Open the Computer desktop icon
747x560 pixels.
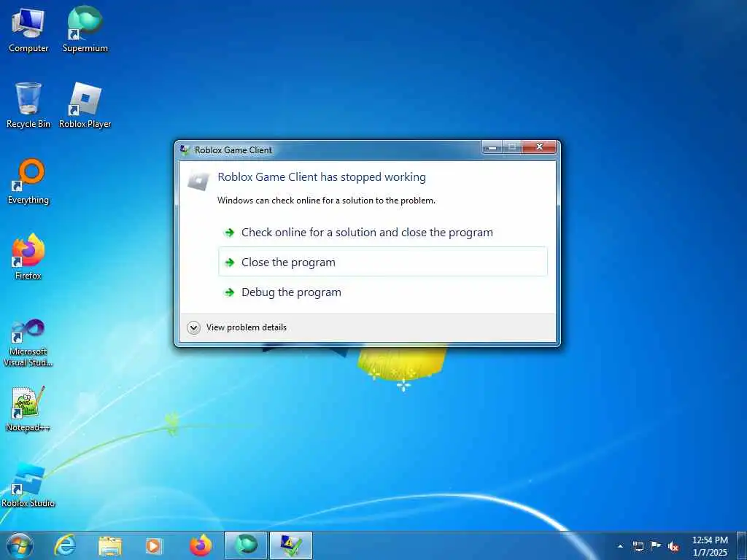[28, 29]
